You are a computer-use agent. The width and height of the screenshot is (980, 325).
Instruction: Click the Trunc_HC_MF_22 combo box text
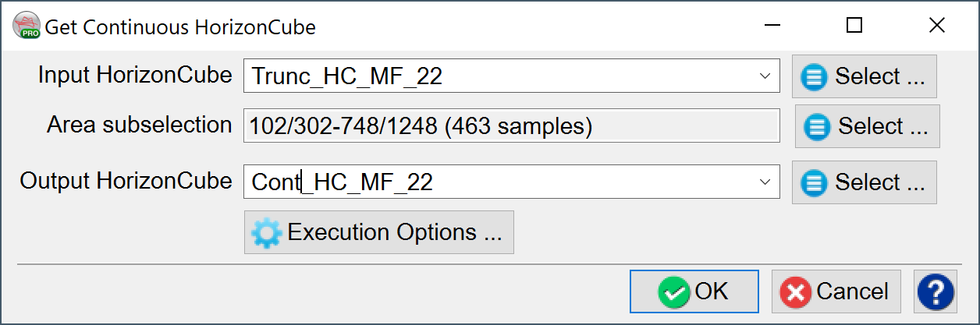[x=347, y=76]
